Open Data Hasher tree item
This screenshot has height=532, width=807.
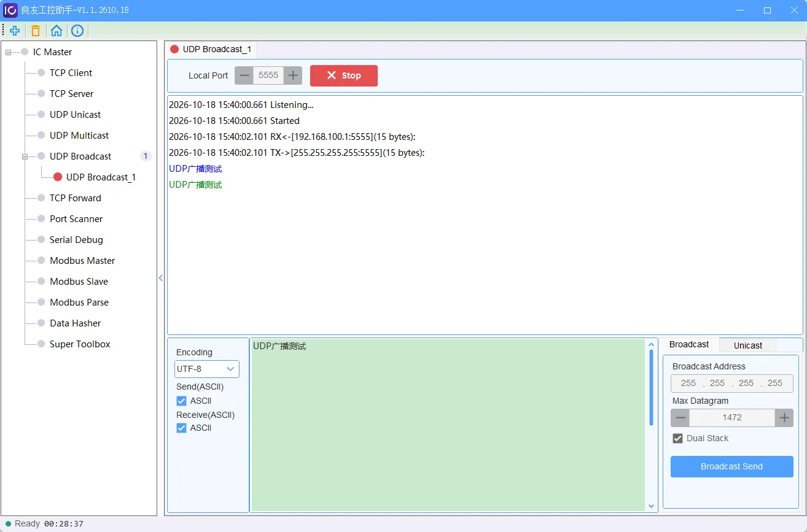click(x=75, y=323)
